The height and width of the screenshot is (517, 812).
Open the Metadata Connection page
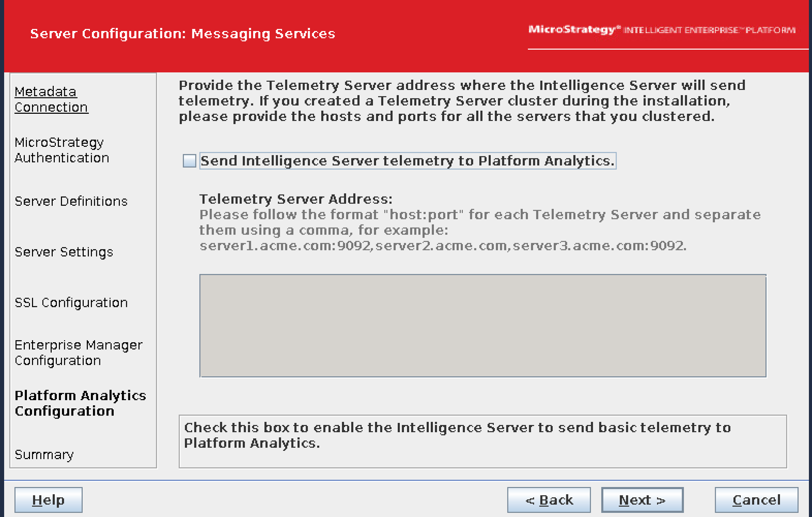tap(51, 100)
